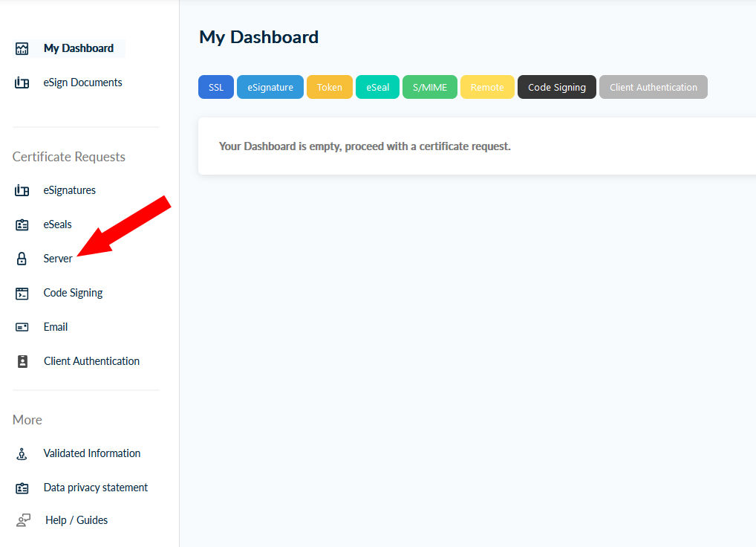Select the eSignature filter button
Image resolution: width=756 pixels, height=547 pixels.
point(270,87)
